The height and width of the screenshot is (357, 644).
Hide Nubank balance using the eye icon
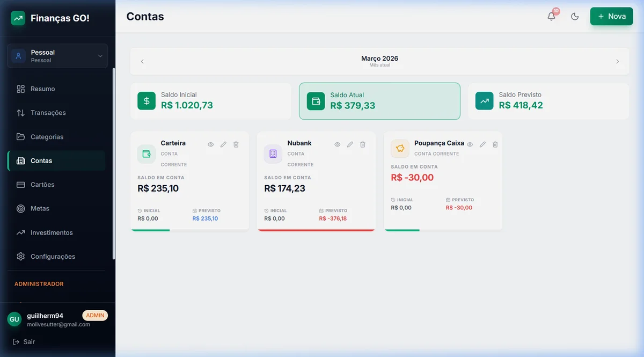coord(338,144)
